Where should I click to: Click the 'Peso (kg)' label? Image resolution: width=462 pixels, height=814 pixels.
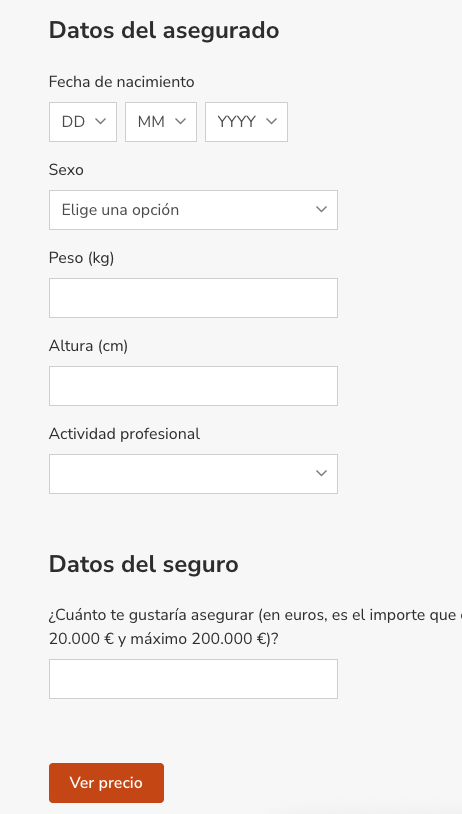(81, 258)
